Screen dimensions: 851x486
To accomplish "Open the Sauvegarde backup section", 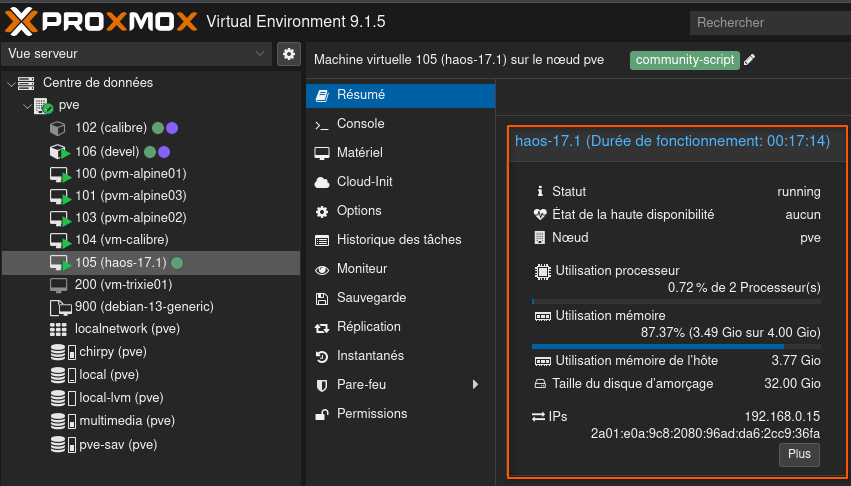I will (x=371, y=298).
